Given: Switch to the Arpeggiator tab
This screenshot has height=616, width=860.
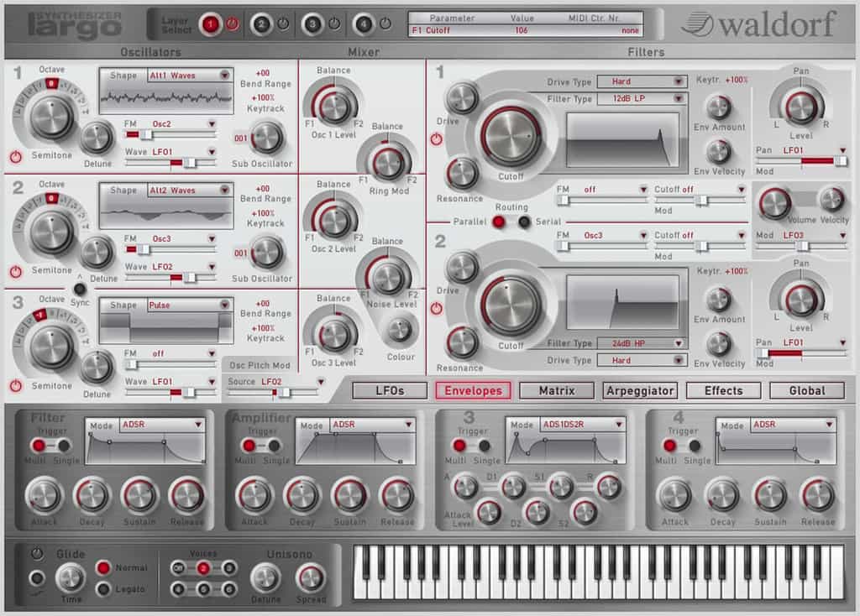Looking at the screenshot, I should click(x=640, y=391).
